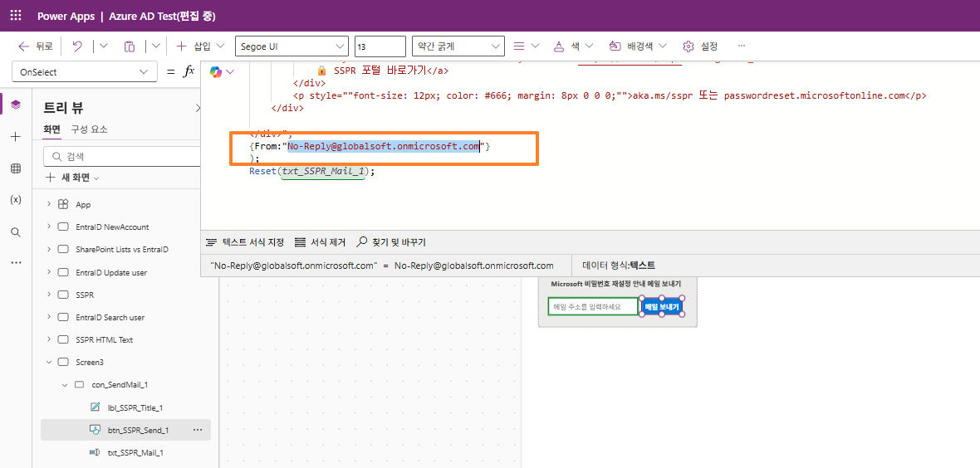Open the Tree view layers sidebar icon
This screenshot has width=980, height=468.
tap(16, 105)
